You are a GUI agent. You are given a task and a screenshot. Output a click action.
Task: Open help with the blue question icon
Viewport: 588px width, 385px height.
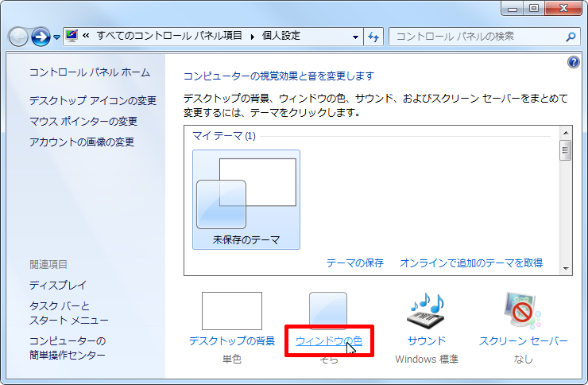point(574,62)
